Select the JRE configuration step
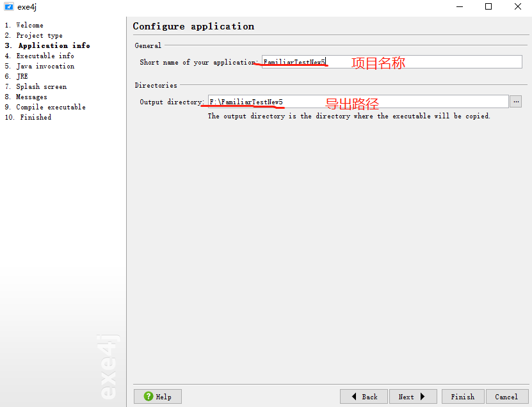The width and height of the screenshot is (532, 407). click(21, 76)
